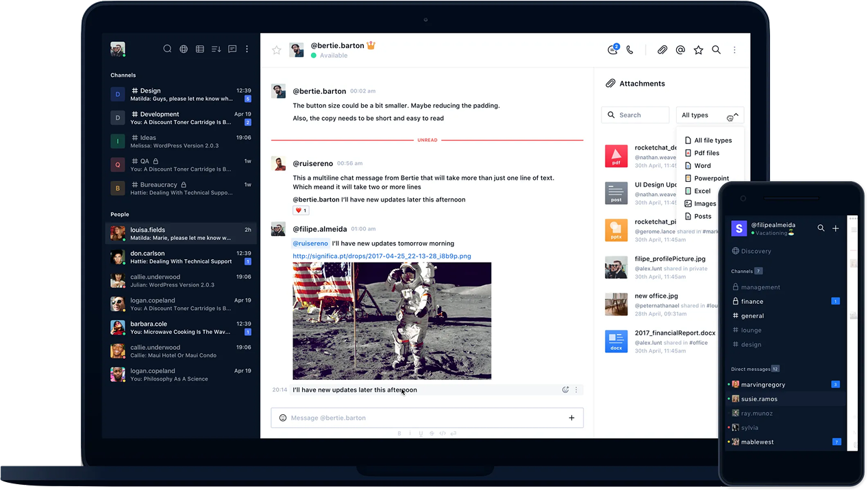Open the Attachments paperclip icon in chat header
The height and width of the screenshot is (491, 868).
pyautogui.click(x=662, y=49)
